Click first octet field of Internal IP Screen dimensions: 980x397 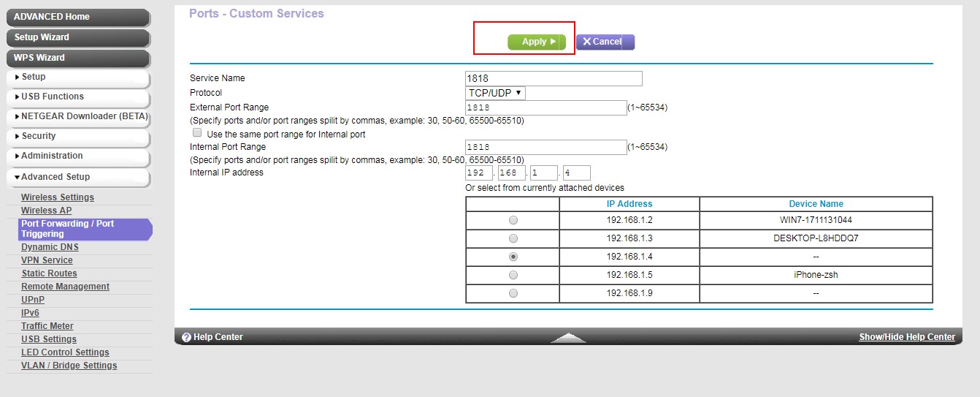coord(479,173)
